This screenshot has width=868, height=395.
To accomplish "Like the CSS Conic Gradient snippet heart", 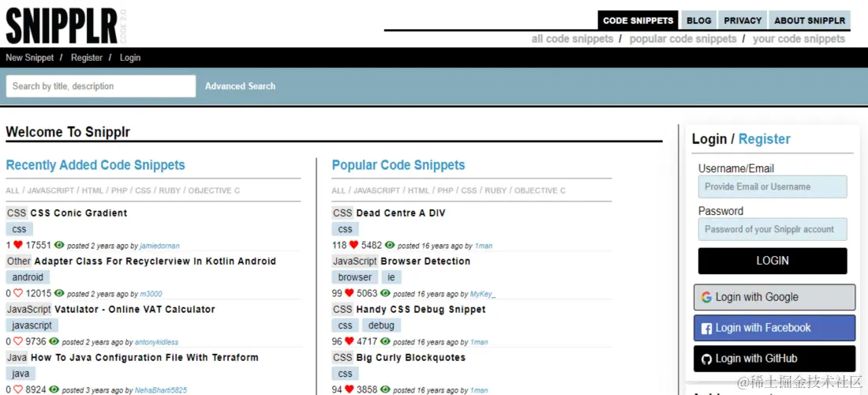I will (x=18, y=246).
